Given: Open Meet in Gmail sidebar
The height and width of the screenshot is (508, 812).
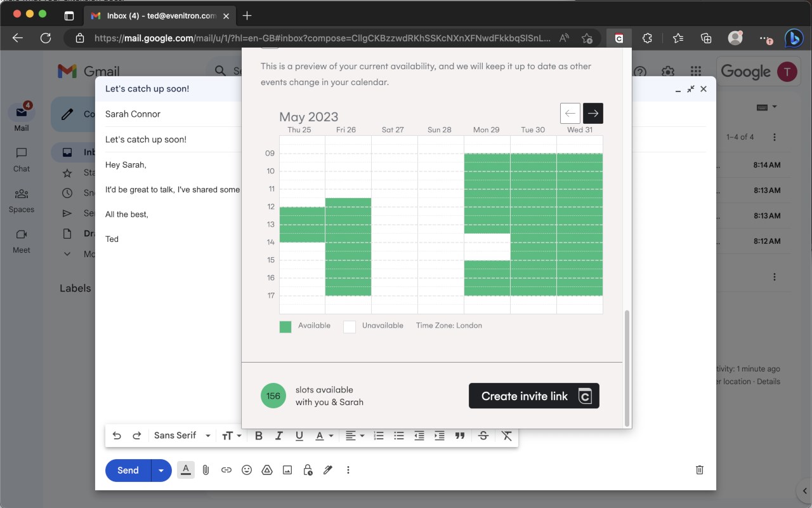Looking at the screenshot, I should click(22, 241).
